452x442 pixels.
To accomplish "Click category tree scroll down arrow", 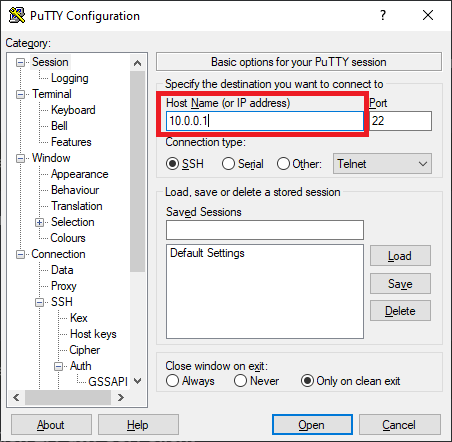I will 137,381.
